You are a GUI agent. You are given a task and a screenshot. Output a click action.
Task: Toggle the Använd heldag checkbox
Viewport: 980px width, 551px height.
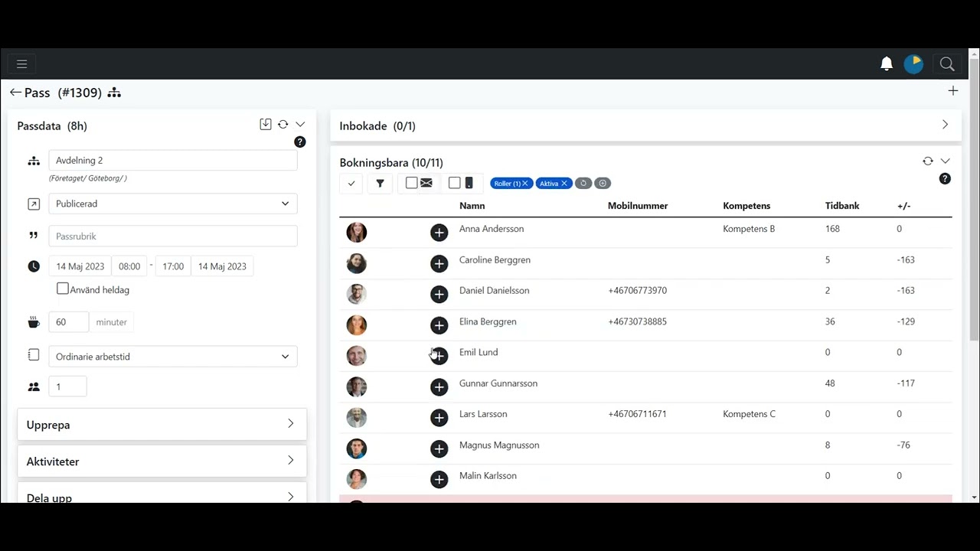coord(63,289)
